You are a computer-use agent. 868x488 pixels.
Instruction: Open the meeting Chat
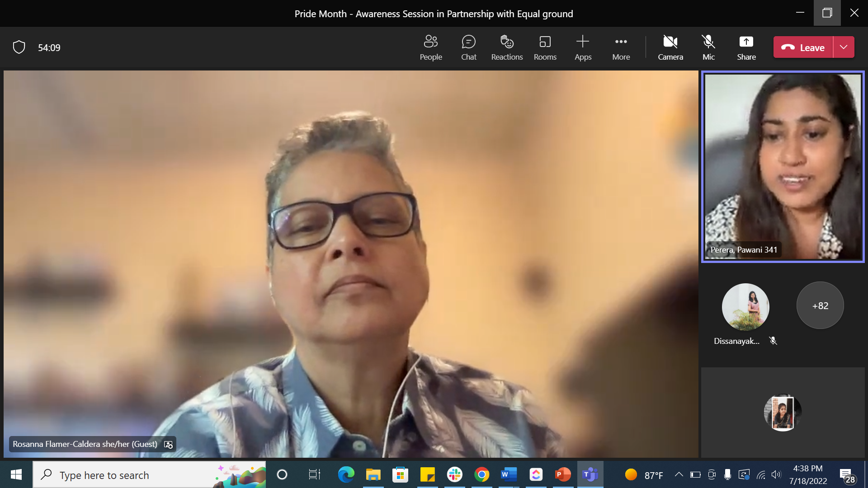469,47
